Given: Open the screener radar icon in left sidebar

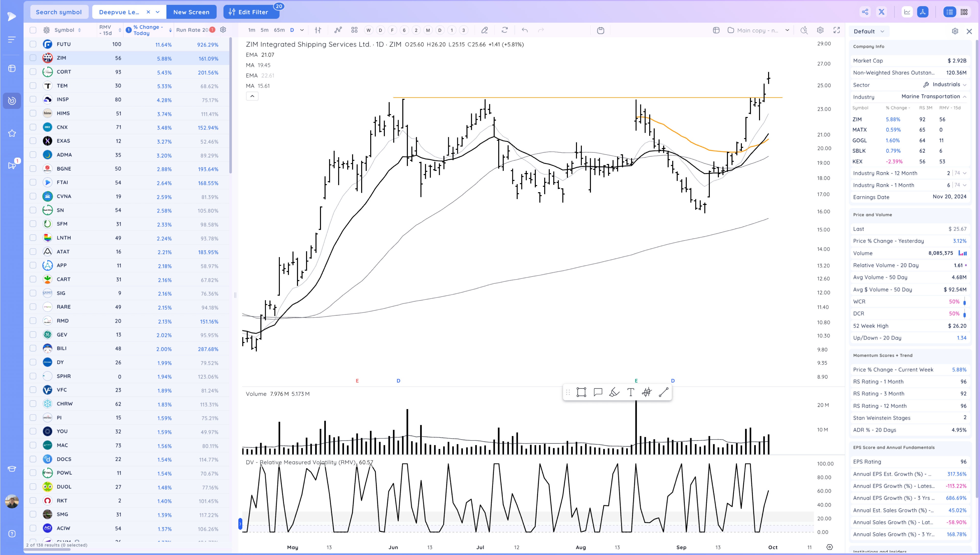Looking at the screenshot, I should click(x=12, y=101).
